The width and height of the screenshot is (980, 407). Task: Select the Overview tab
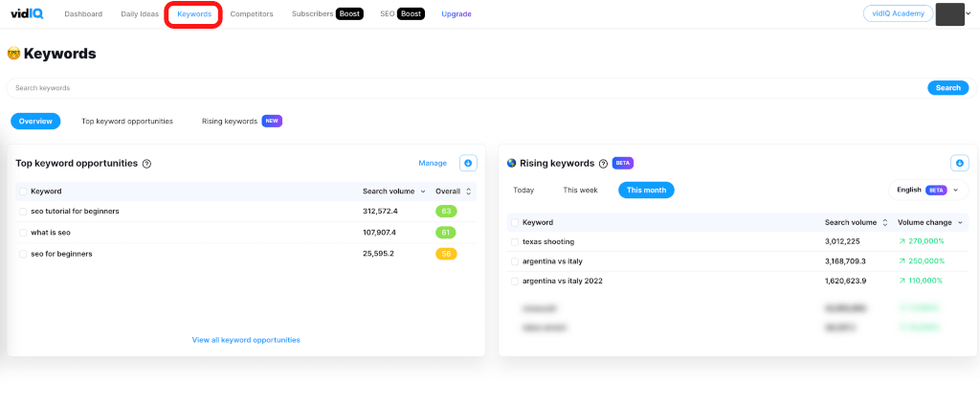pyautogui.click(x=35, y=122)
